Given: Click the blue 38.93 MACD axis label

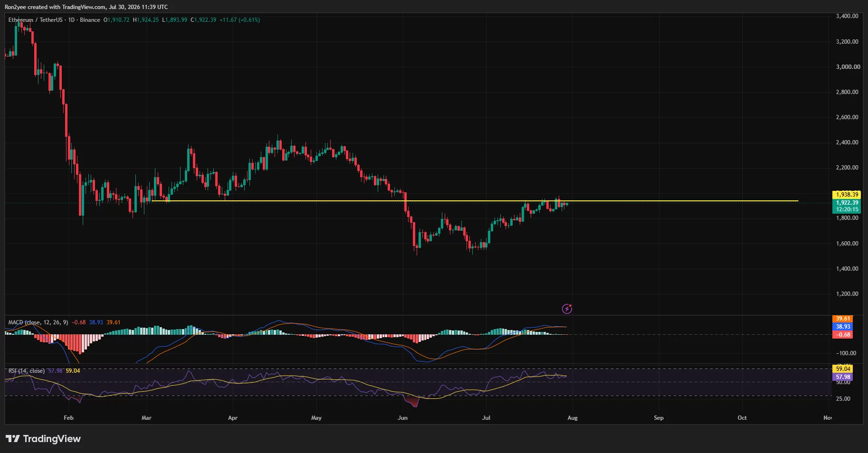Looking at the screenshot, I should click(843, 327).
